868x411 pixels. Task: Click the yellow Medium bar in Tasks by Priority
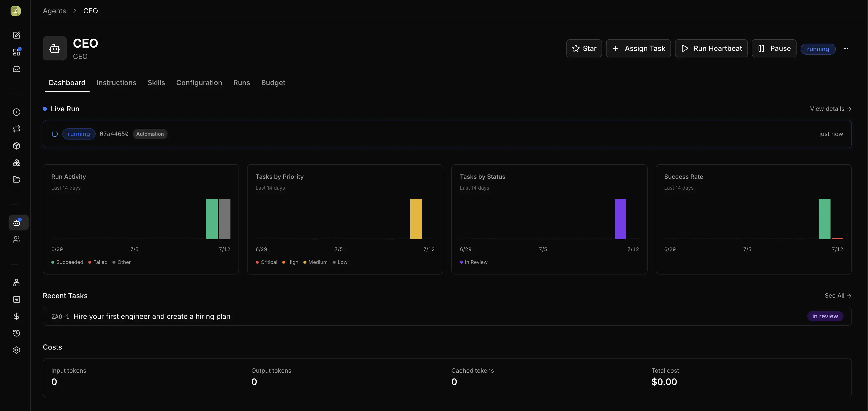point(416,219)
